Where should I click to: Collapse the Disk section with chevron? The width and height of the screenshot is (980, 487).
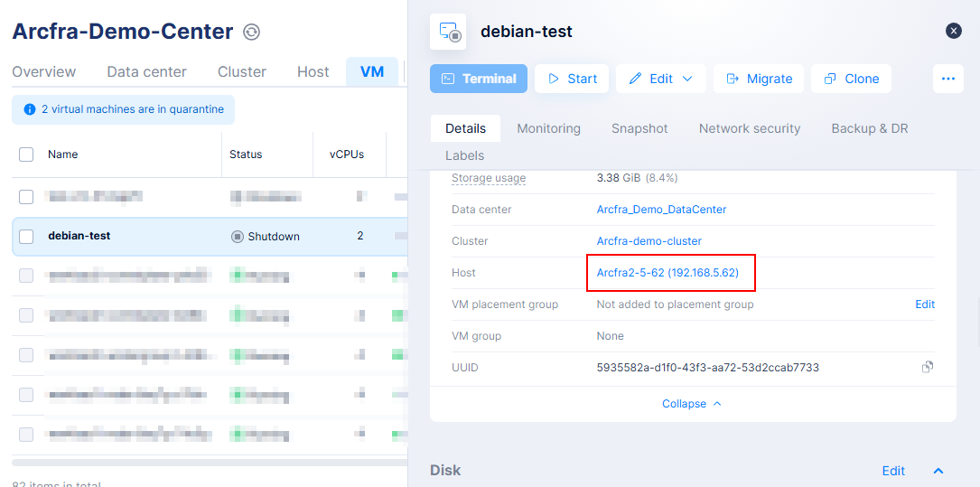coord(938,471)
